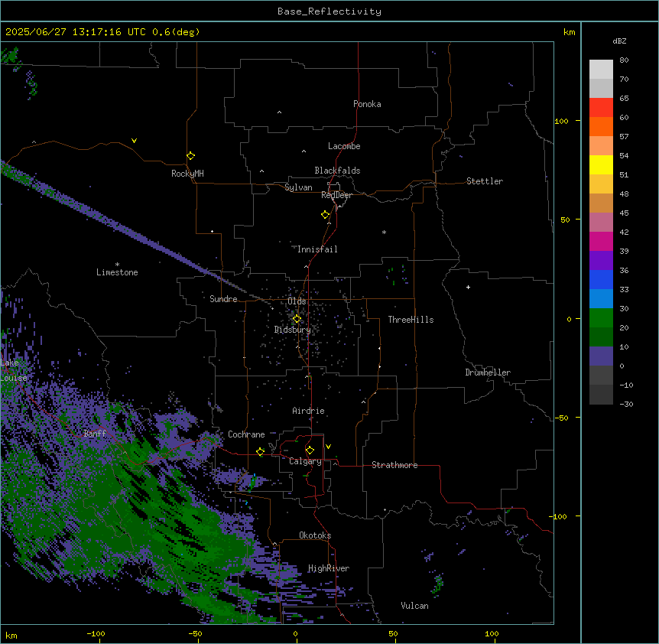Screen dimensions: 659x644
Task: Click the Lake Louise label
Action: click(14, 370)
